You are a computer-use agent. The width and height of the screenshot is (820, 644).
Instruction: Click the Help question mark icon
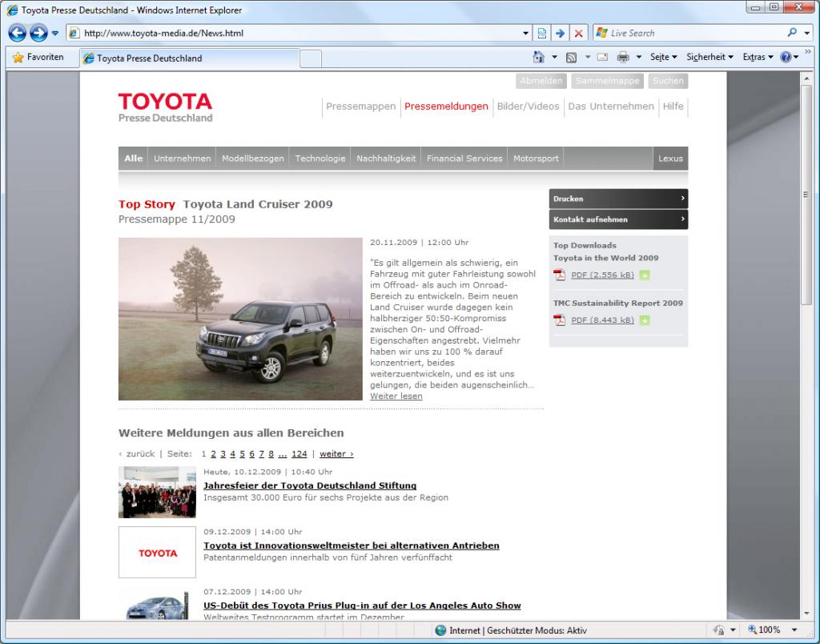pos(786,57)
